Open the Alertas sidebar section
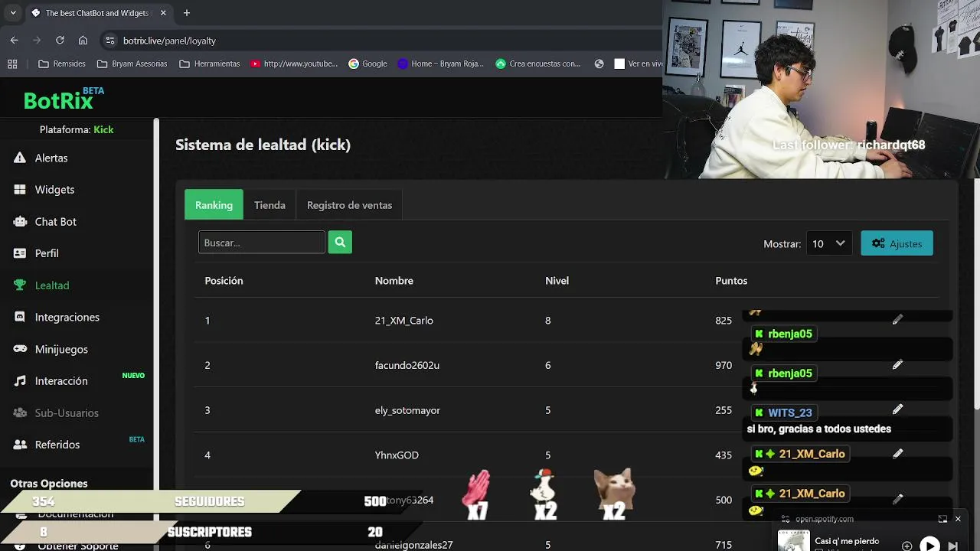 point(51,158)
